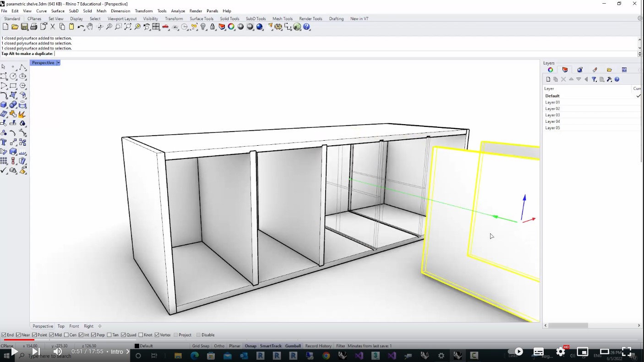The width and height of the screenshot is (644, 362).
Task: Toggle Gumball in the status bar
Action: pos(293,346)
